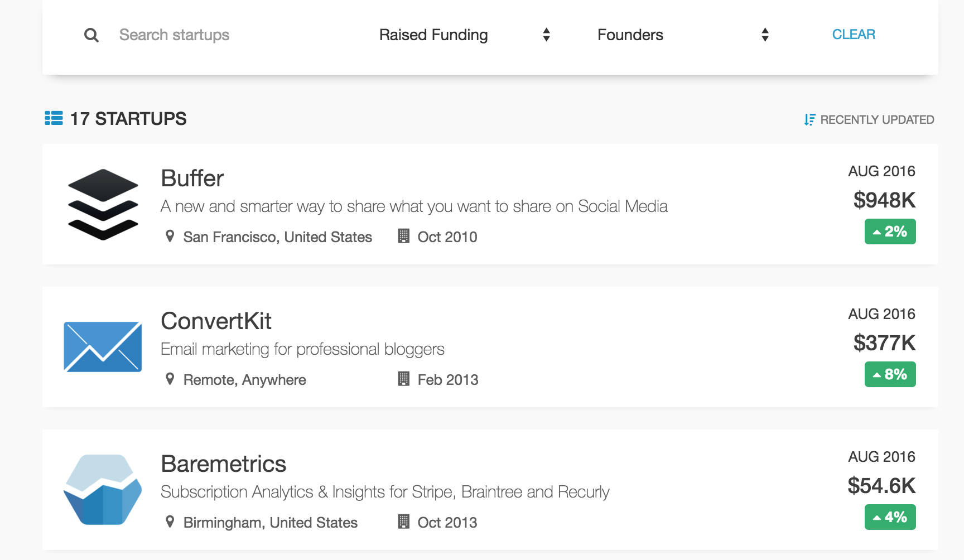Screen dimensions: 964x560
Task: Click the search magnifier icon
Action: pos(91,35)
